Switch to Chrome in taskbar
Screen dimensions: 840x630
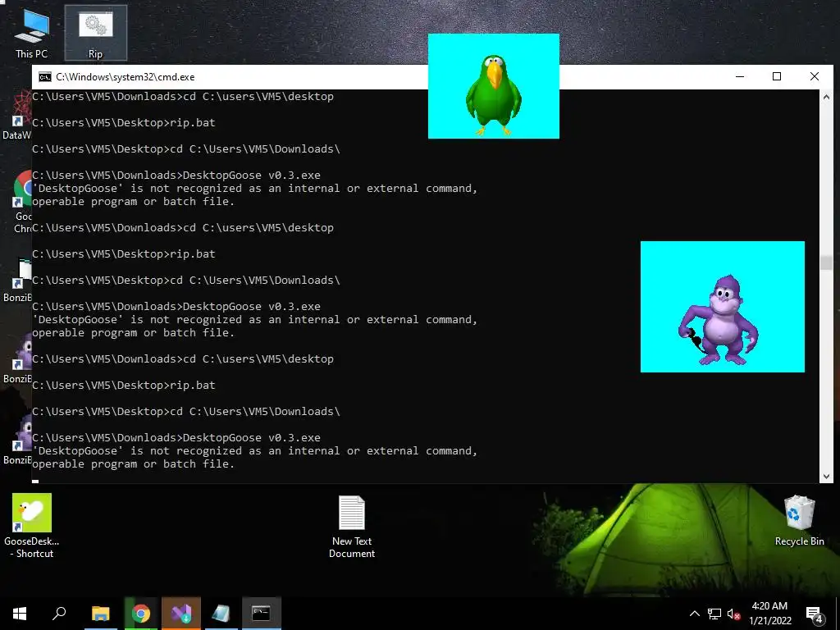click(x=141, y=614)
